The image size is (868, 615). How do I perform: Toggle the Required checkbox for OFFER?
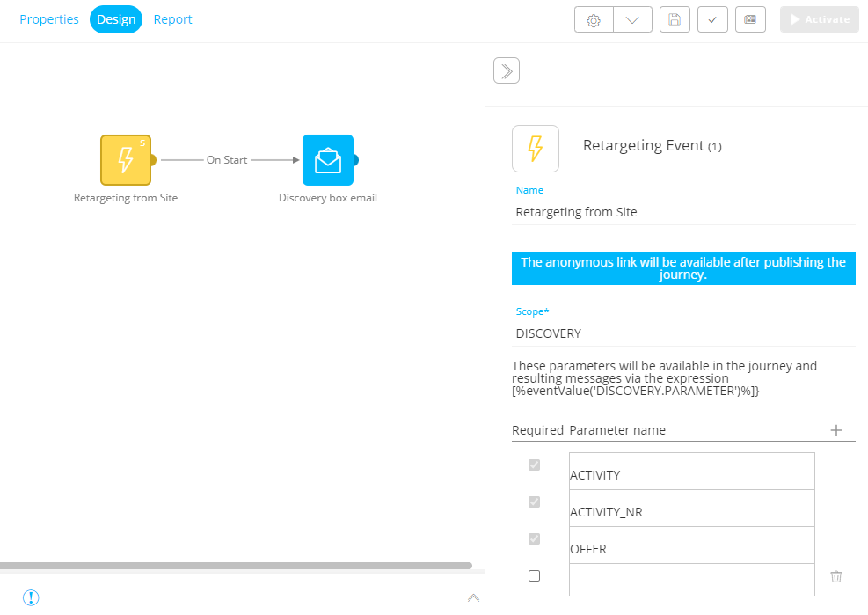(x=534, y=538)
